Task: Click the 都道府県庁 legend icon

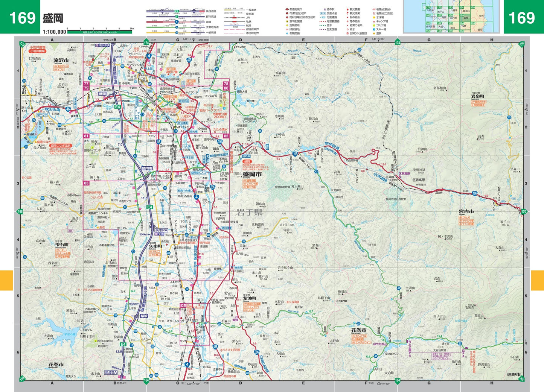Action: pos(287,9)
